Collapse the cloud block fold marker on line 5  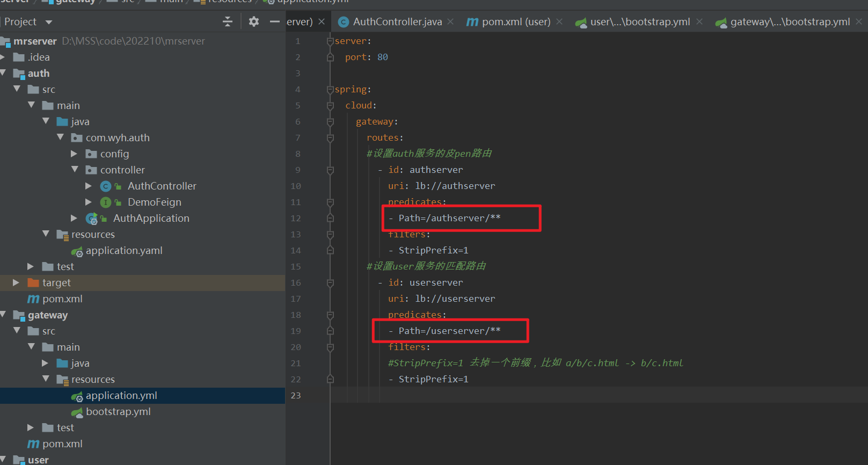point(330,106)
